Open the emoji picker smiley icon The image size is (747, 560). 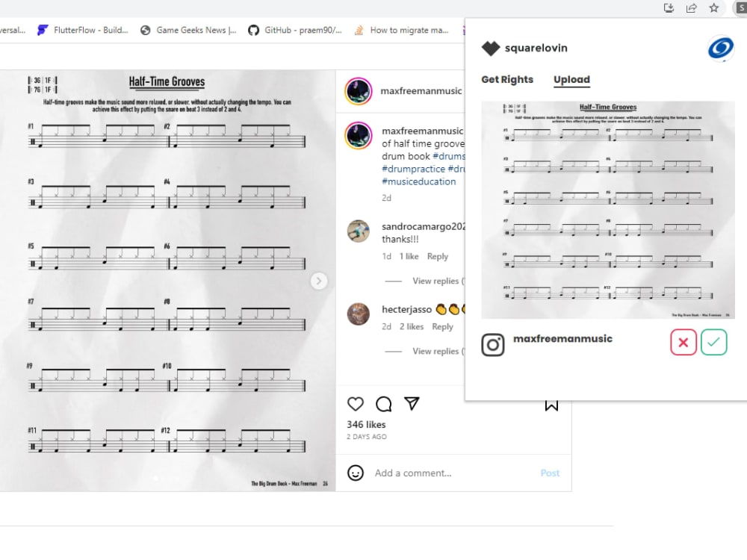[356, 473]
